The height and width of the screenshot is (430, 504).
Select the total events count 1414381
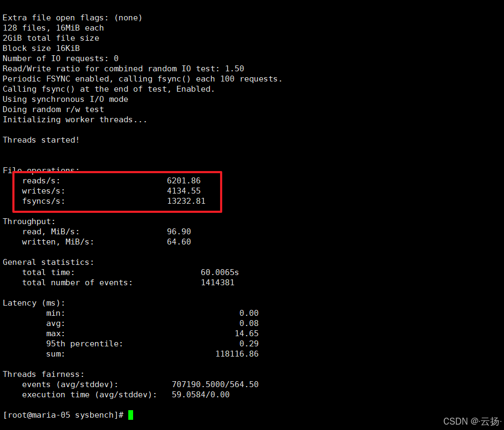pos(217,283)
